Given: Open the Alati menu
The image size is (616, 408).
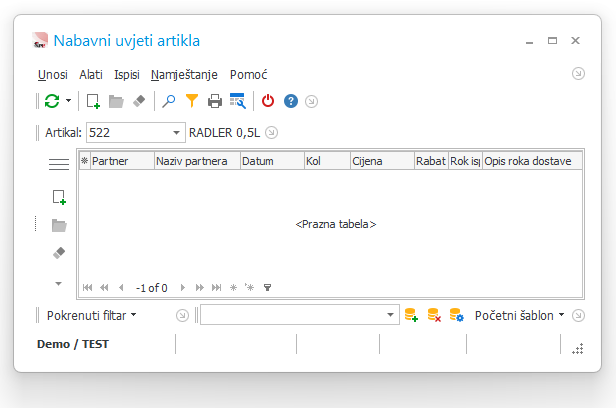Looking at the screenshot, I should click(x=91, y=75).
